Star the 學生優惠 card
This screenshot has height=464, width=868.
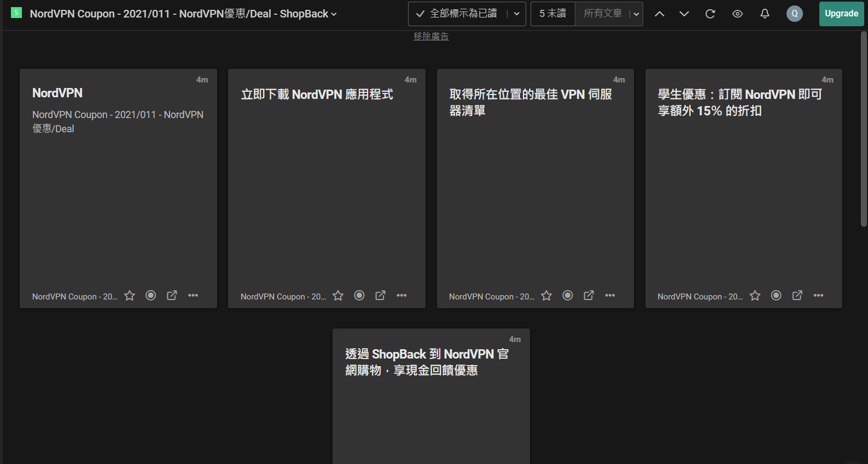coord(755,296)
